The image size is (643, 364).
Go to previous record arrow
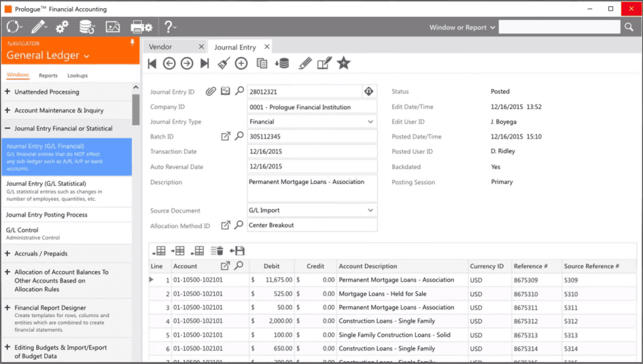[x=169, y=64]
